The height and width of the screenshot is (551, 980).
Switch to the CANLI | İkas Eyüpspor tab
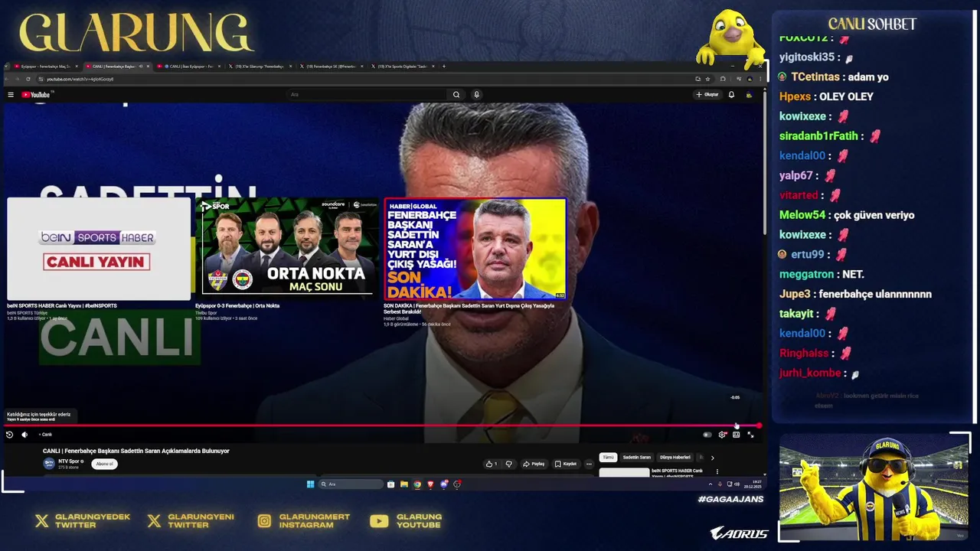click(x=189, y=67)
